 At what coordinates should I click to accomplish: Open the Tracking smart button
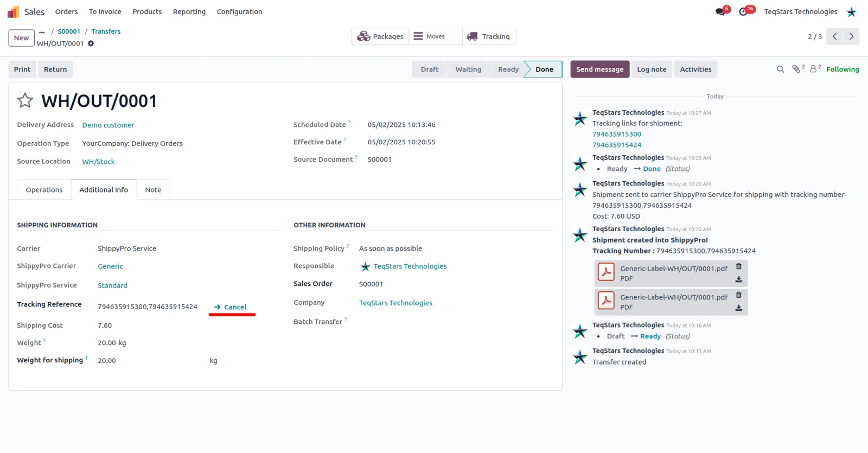pos(489,36)
